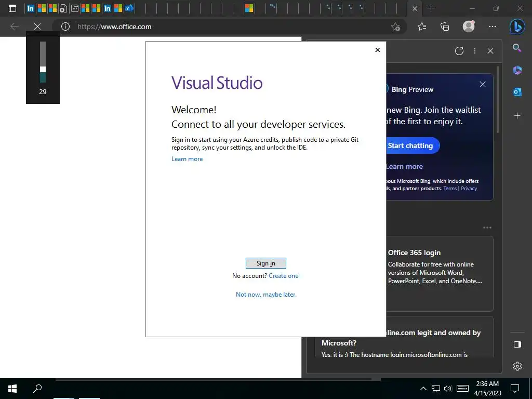Image resolution: width=532 pixels, height=399 pixels.
Task: Dismiss the Bing Preview banner
Action: [x=483, y=84]
